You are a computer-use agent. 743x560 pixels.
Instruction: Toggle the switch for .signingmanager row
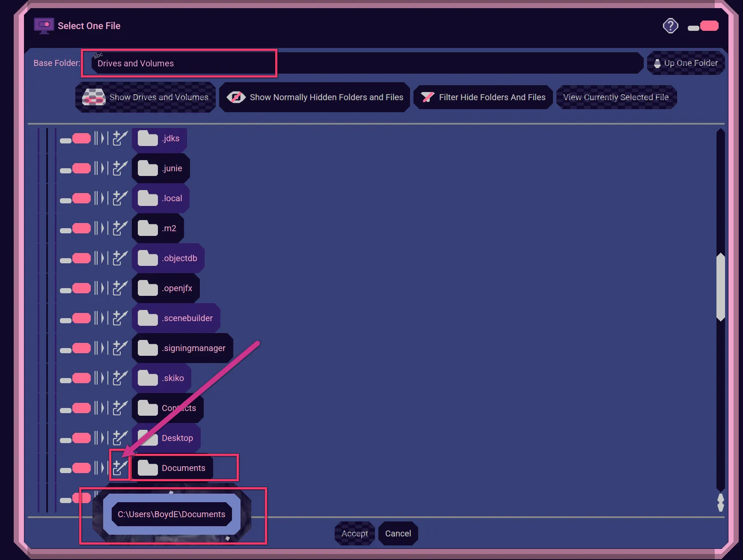coord(75,349)
